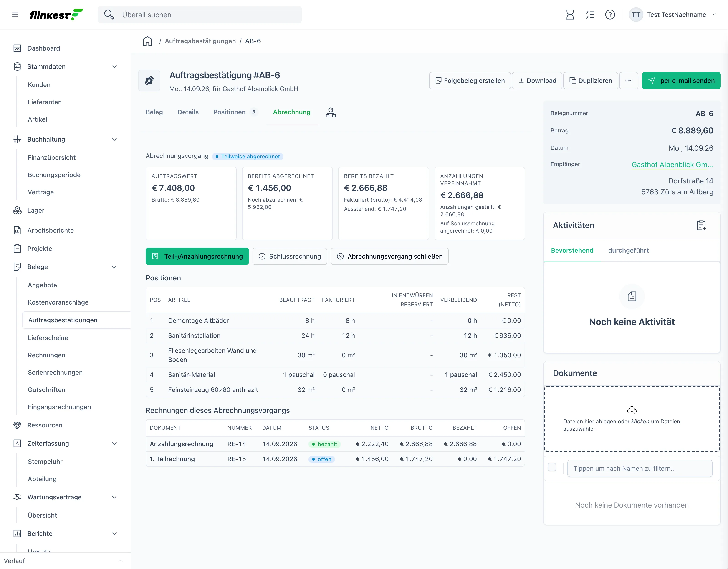
Task: Send the document per e-mail
Action: click(x=681, y=81)
